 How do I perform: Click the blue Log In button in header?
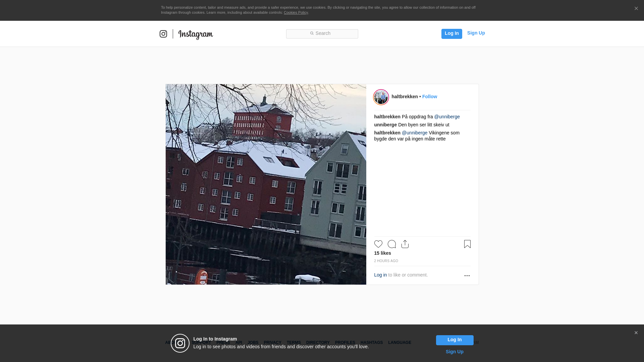451,34
